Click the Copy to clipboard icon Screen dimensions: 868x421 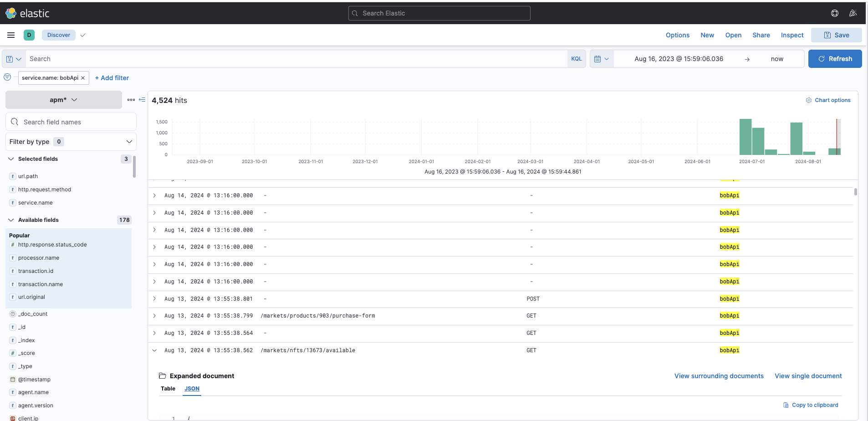(x=786, y=405)
